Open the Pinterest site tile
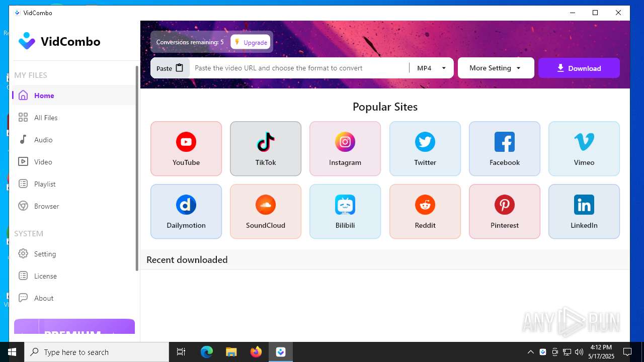The width and height of the screenshot is (644, 362). point(505,211)
